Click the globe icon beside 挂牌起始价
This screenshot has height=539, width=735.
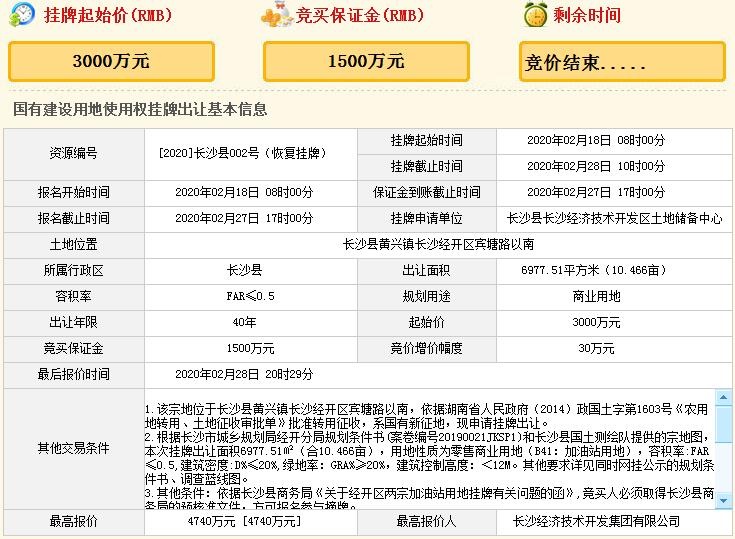(x=22, y=14)
